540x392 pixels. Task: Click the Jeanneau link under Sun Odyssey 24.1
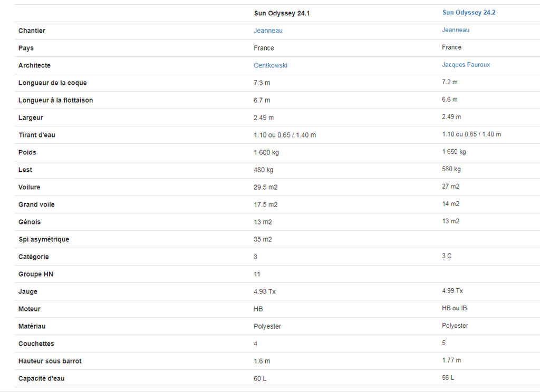(x=268, y=31)
